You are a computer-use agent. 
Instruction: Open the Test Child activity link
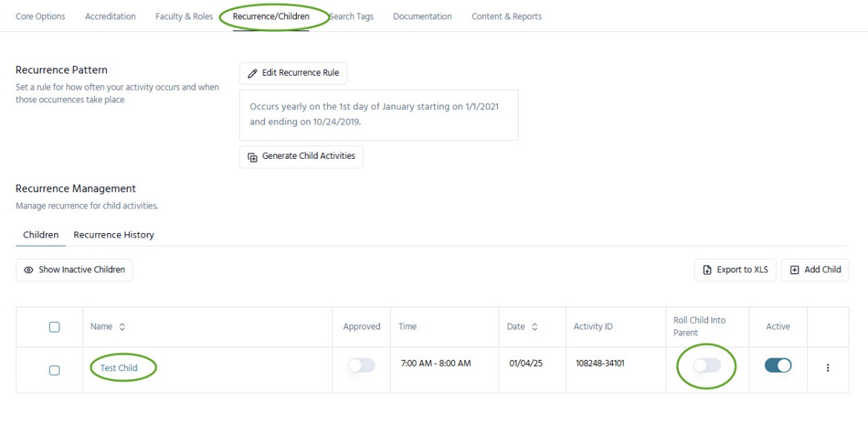119,368
